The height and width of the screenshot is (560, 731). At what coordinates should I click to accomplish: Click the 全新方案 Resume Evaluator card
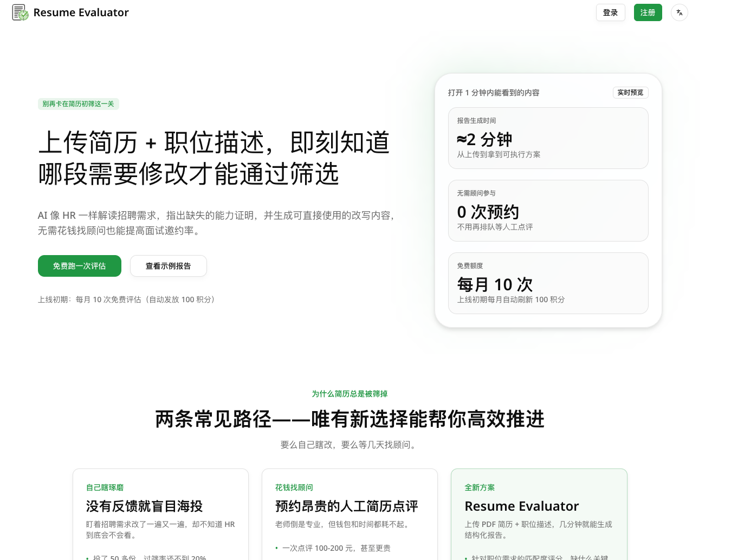coord(539,515)
